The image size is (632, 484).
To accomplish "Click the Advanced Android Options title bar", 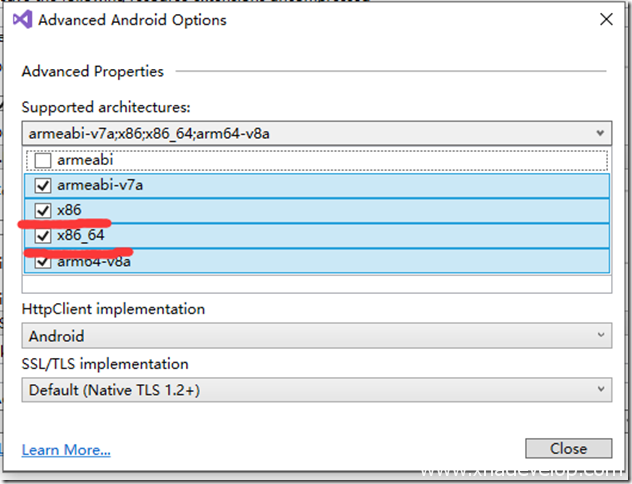I will (300, 20).
